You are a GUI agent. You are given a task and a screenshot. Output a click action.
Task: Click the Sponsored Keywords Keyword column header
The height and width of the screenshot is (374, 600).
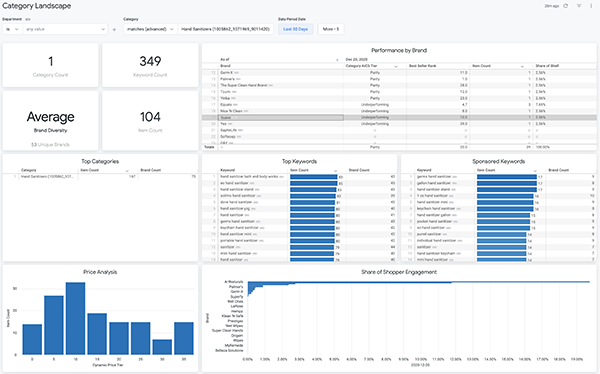(424, 170)
